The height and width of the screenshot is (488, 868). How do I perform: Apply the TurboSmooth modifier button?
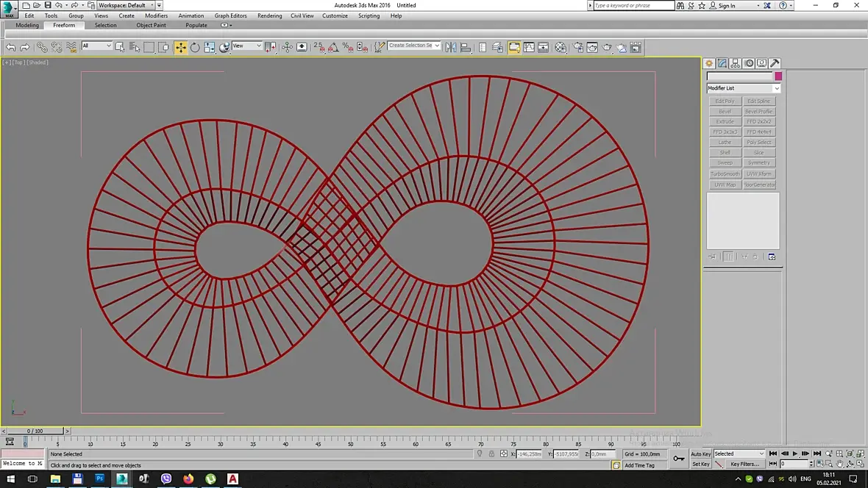725,174
